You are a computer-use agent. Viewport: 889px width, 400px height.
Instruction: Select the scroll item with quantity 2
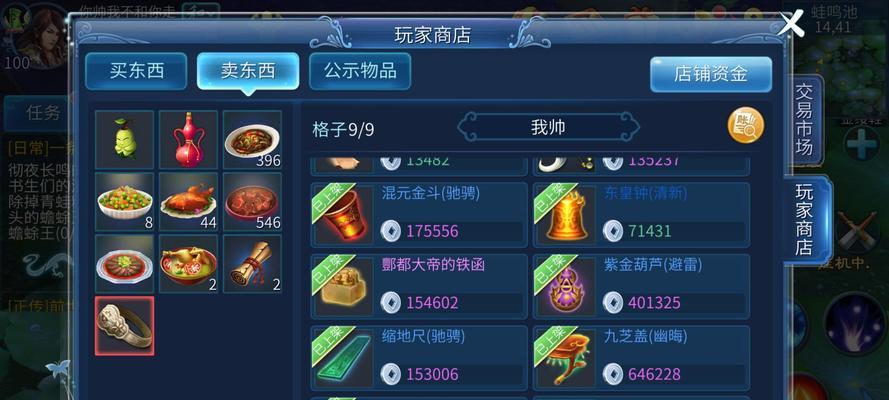tap(252, 264)
